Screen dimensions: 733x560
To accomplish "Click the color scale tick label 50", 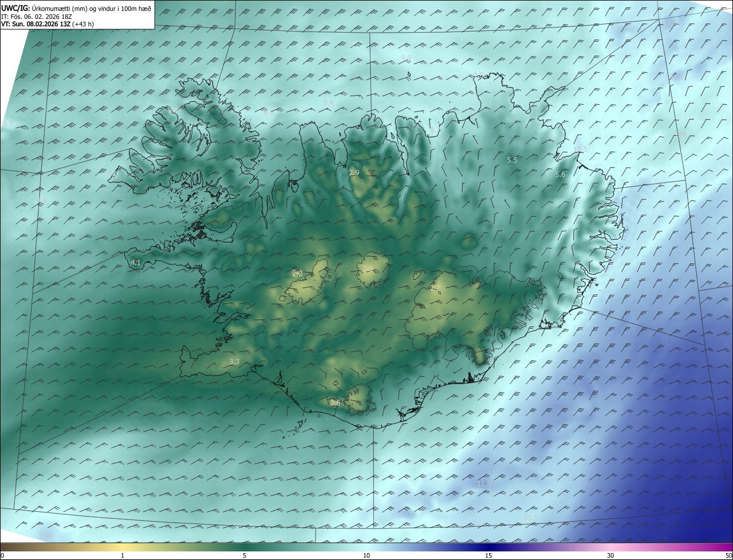I will pyautogui.click(x=728, y=555).
